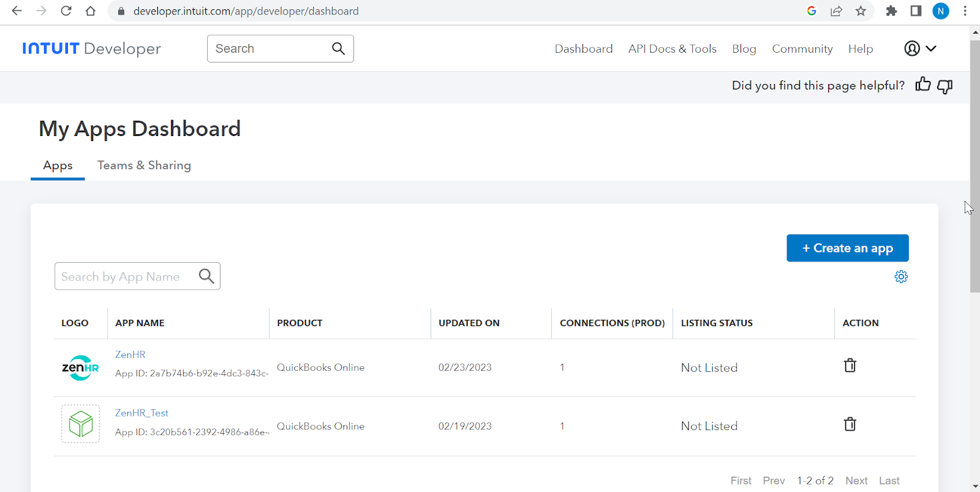Click the padlock site info icon

coord(121,11)
